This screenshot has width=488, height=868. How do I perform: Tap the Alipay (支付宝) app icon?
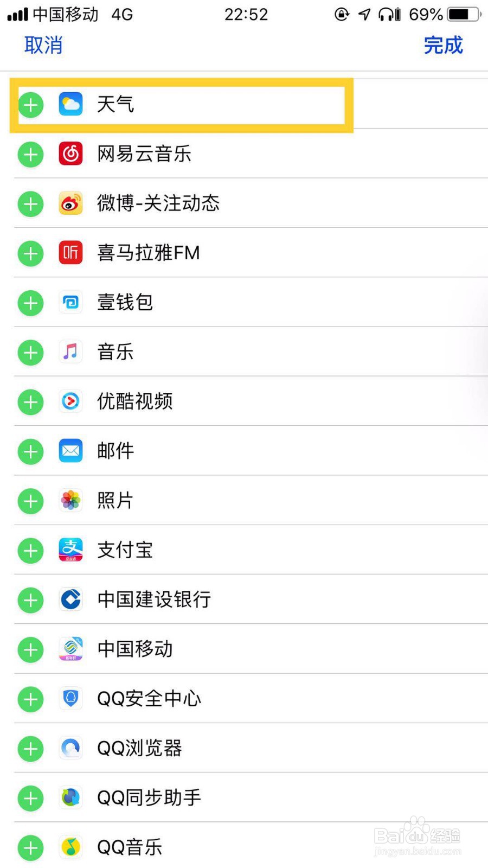tap(70, 550)
